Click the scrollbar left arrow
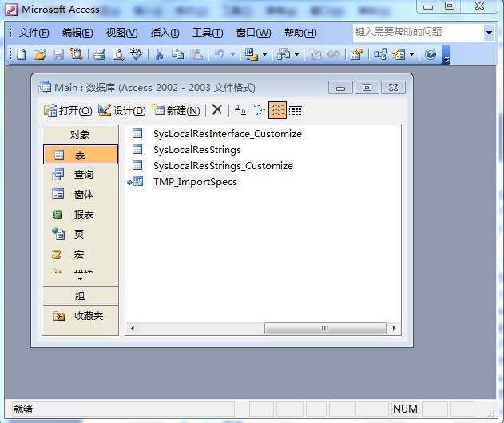504x423 pixels. click(132, 328)
